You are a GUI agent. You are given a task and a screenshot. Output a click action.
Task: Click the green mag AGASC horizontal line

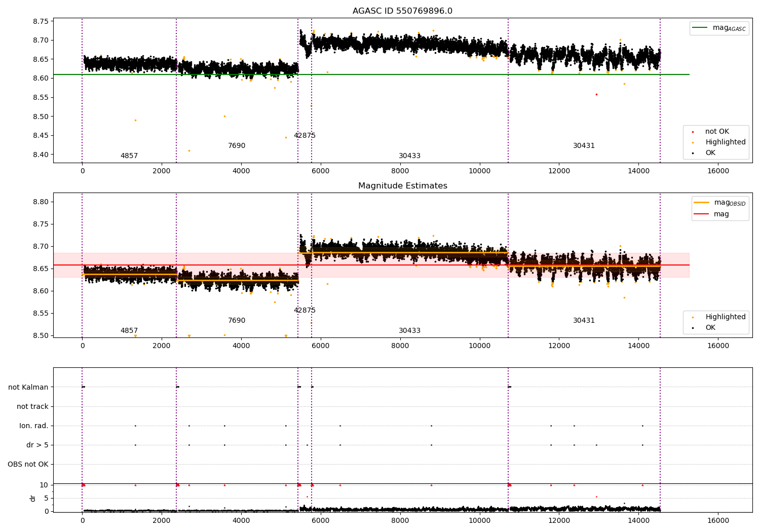click(371, 74)
